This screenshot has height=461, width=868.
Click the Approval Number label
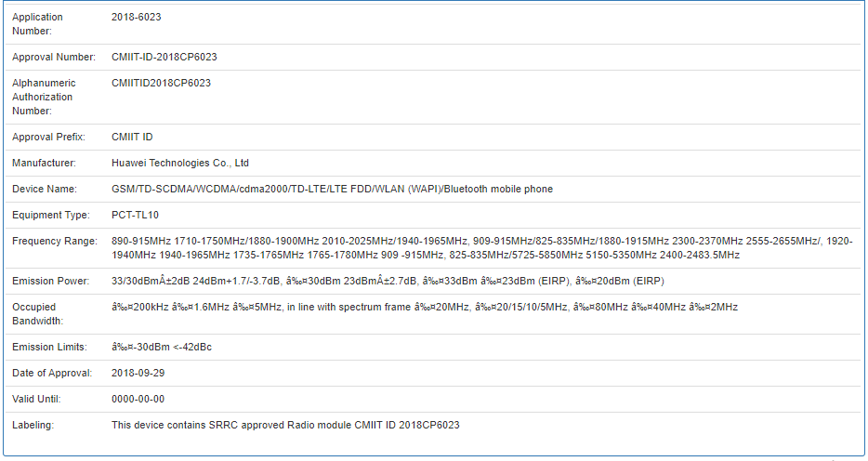pyautogui.click(x=54, y=57)
